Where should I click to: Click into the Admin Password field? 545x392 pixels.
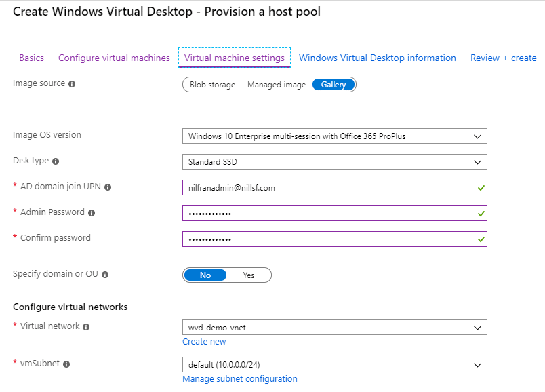coord(335,213)
